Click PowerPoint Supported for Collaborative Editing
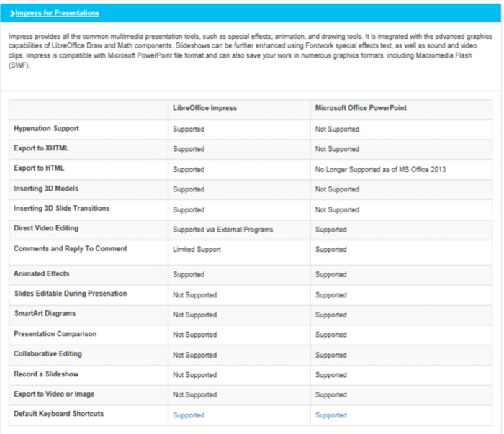Screen dimensions: 504x434 [x=331, y=356]
